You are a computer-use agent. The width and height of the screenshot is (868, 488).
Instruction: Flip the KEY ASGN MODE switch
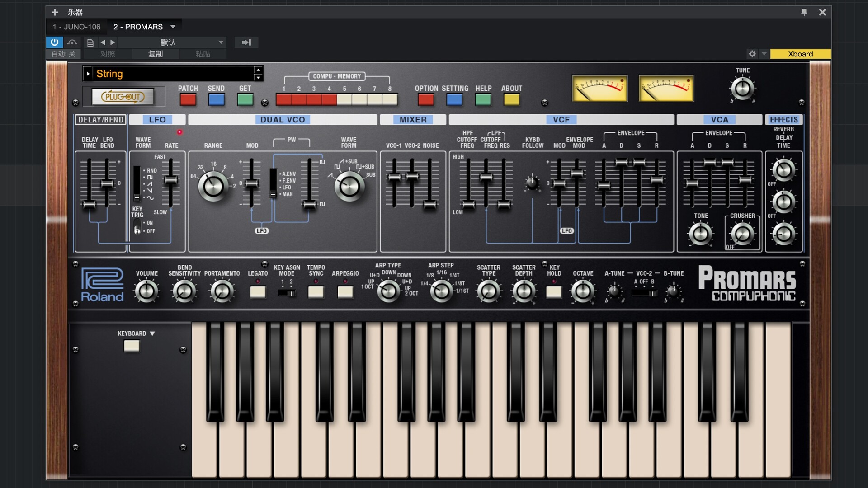[x=287, y=293]
